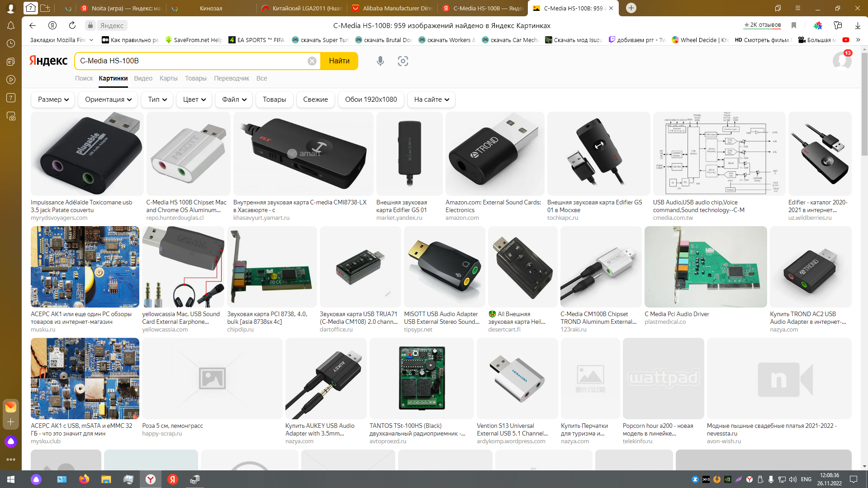
Task: Open collections icon in browser sidebar
Action: pos(11,62)
